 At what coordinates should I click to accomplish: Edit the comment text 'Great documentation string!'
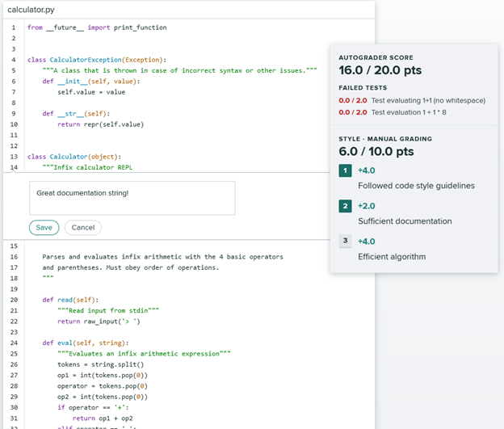(132, 198)
